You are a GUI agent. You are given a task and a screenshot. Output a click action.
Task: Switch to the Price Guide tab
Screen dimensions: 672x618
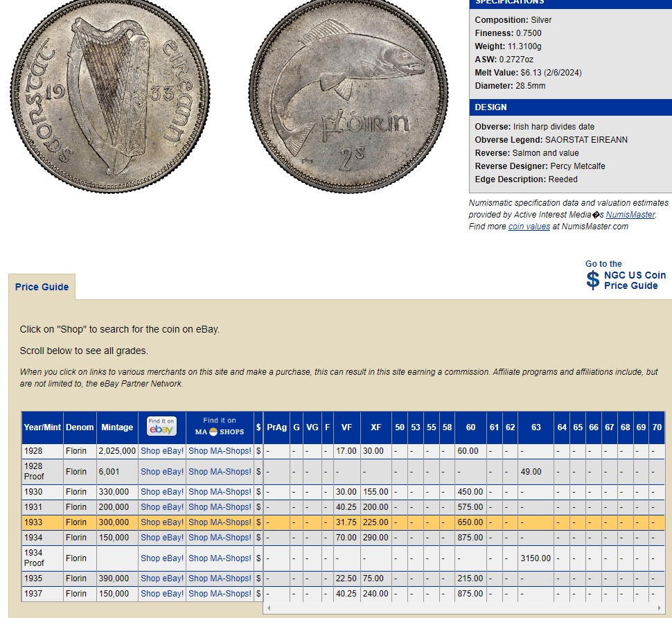click(42, 287)
